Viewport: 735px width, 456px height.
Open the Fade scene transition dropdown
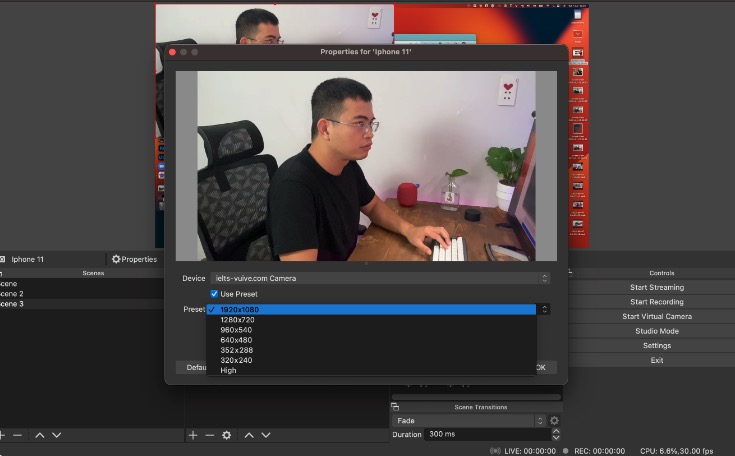468,420
